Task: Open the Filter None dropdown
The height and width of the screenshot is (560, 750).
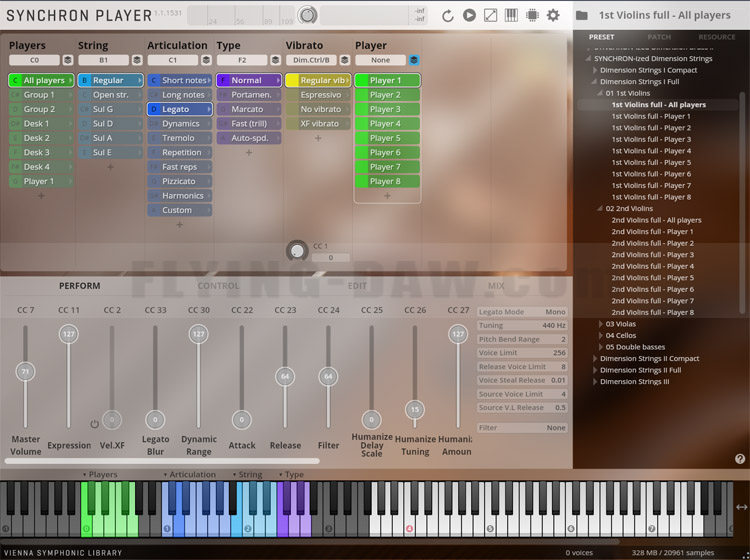Action: 522,428
